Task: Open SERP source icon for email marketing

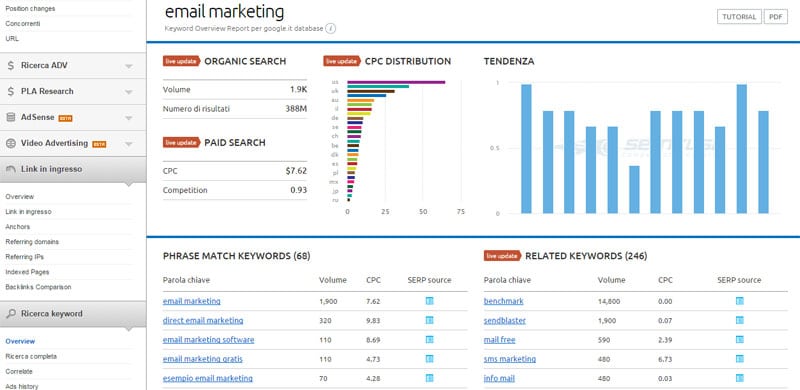Action: pos(430,301)
